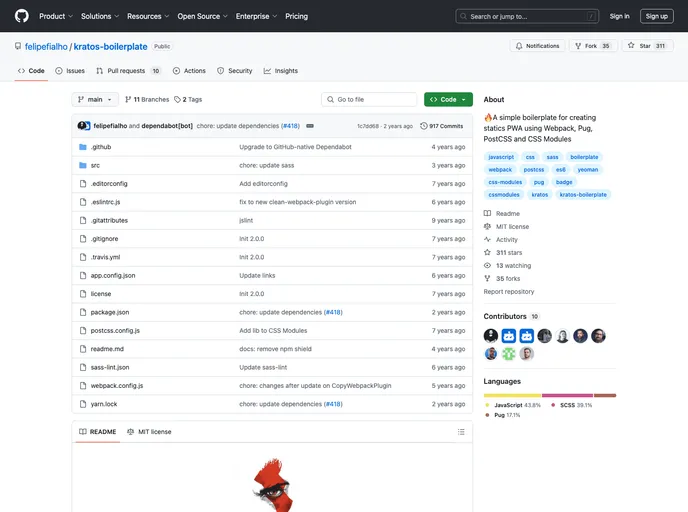Open the Product menu dropdown
Screen dimensions: 688x512
coord(56,16)
